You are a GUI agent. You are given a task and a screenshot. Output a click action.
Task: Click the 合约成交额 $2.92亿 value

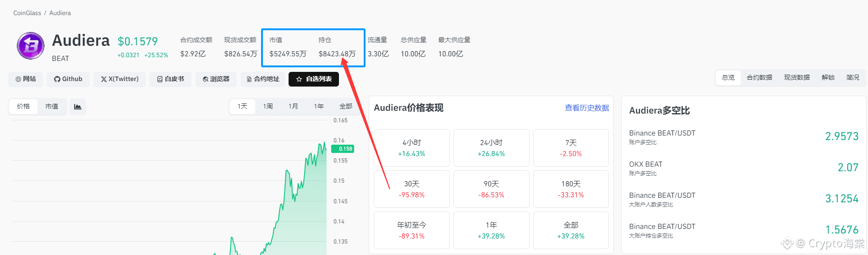click(193, 54)
